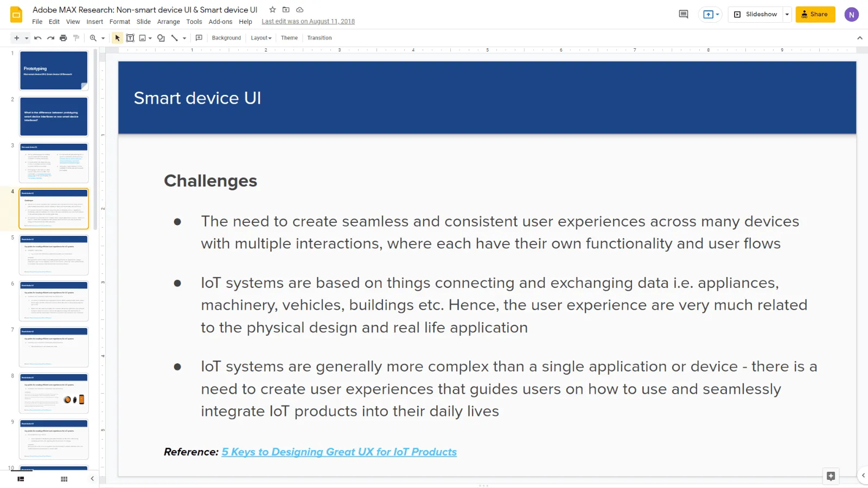Click the Background button
The image size is (868, 488).
tap(226, 38)
